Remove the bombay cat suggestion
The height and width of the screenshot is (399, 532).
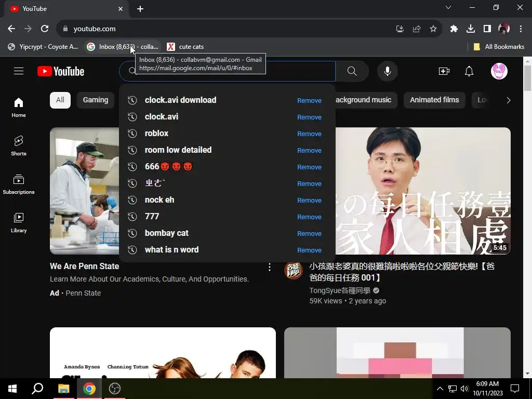309,233
